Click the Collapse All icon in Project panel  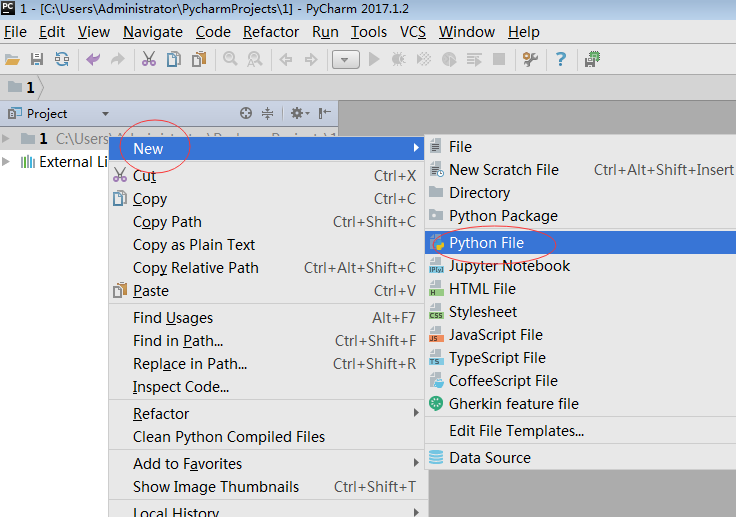[268, 113]
